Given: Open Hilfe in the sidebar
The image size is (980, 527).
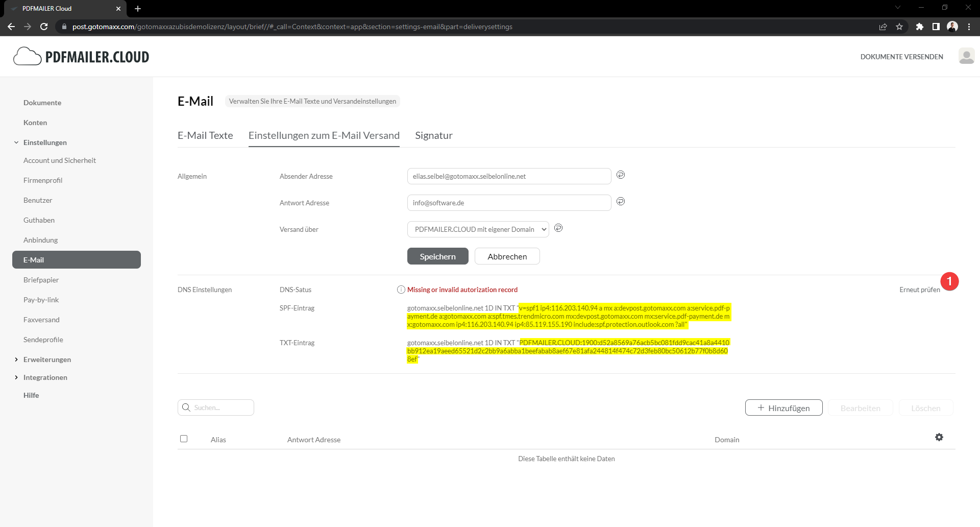Looking at the screenshot, I should point(31,395).
